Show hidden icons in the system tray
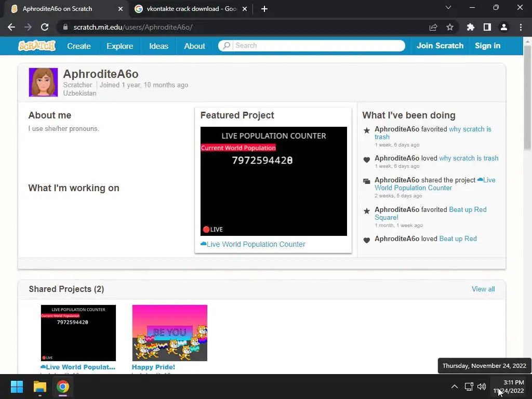This screenshot has height=399, width=532. click(x=455, y=387)
